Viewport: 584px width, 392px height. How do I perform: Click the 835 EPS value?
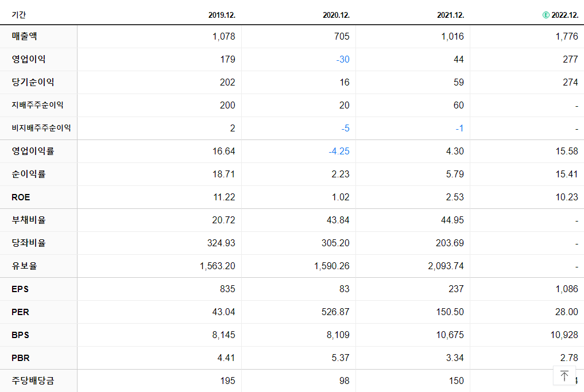click(x=227, y=289)
